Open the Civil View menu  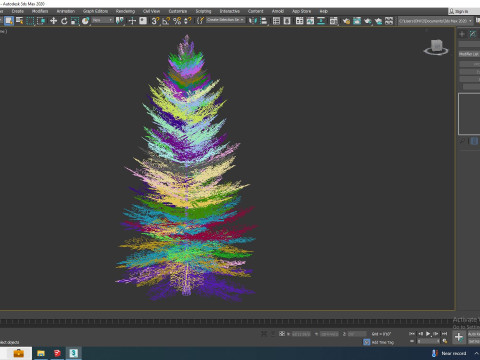[151, 11]
